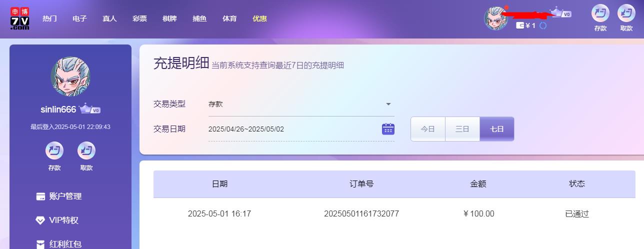Viewport: 644px width, 249px height.
Task: Click the sidebar 取款 withdraw icon
Action: pos(86,150)
